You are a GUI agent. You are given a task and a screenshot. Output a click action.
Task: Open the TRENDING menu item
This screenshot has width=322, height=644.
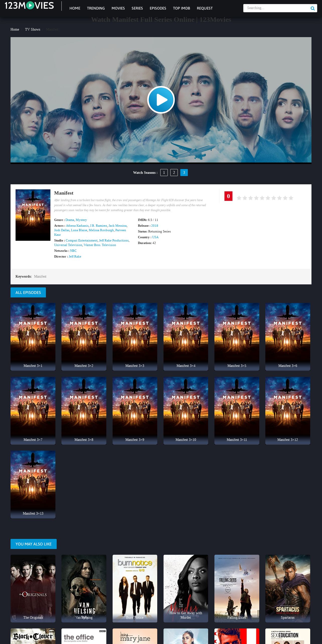point(96,8)
